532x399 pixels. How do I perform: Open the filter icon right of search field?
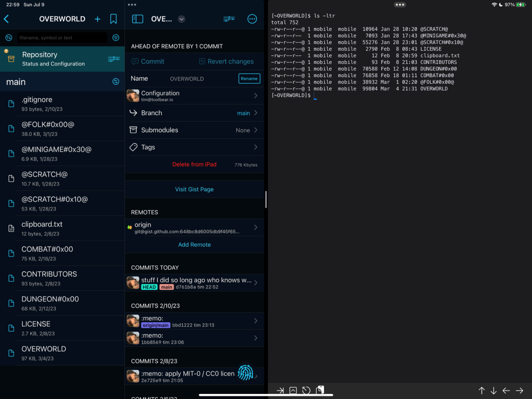pyautogui.click(x=116, y=38)
